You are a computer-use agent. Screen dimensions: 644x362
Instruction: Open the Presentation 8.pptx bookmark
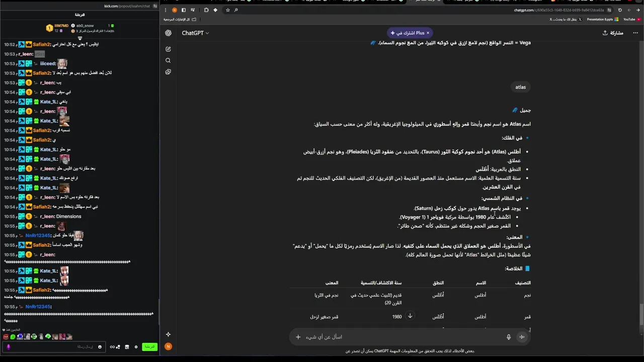coord(602,19)
